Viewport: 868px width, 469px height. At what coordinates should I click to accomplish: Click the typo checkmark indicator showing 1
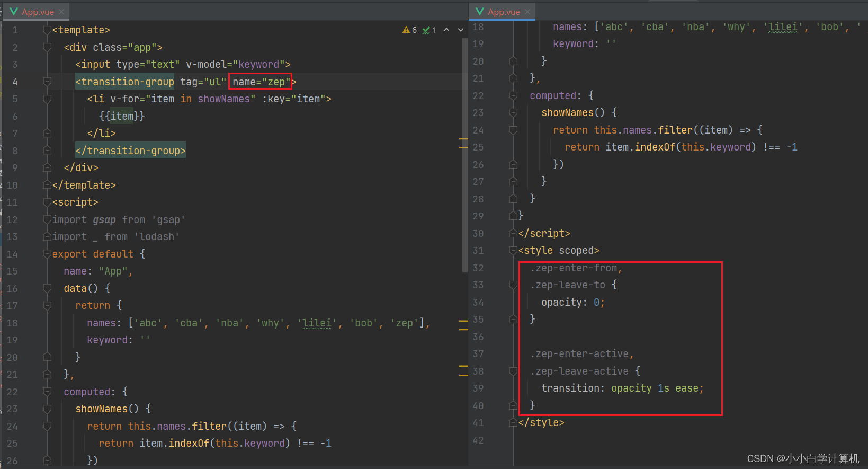point(429,30)
